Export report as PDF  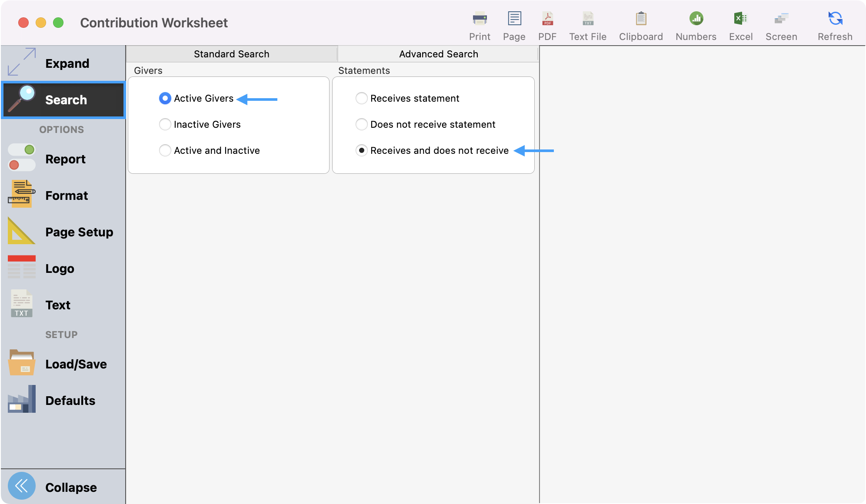[x=547, y=24]
